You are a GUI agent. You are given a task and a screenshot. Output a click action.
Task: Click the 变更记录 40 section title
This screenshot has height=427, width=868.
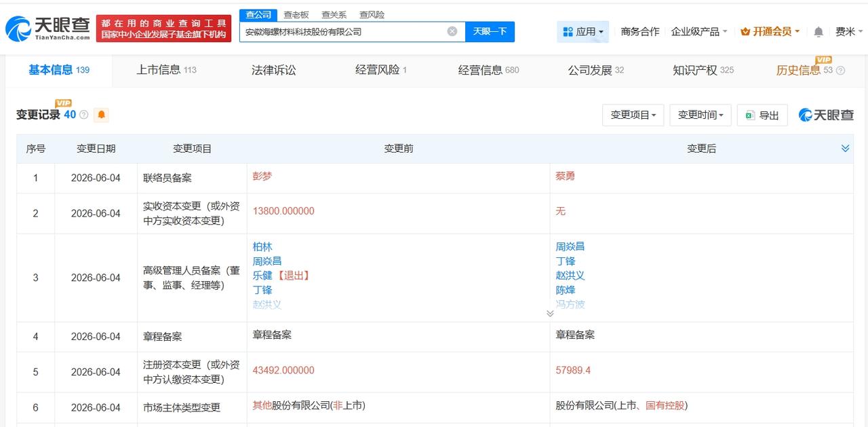(46, 115)
